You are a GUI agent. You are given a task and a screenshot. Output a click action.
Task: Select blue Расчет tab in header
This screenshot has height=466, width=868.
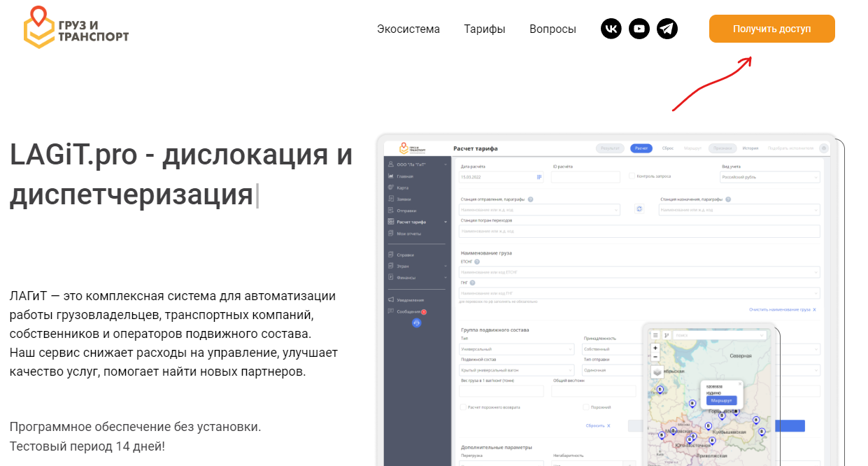[x=641, y=148]
